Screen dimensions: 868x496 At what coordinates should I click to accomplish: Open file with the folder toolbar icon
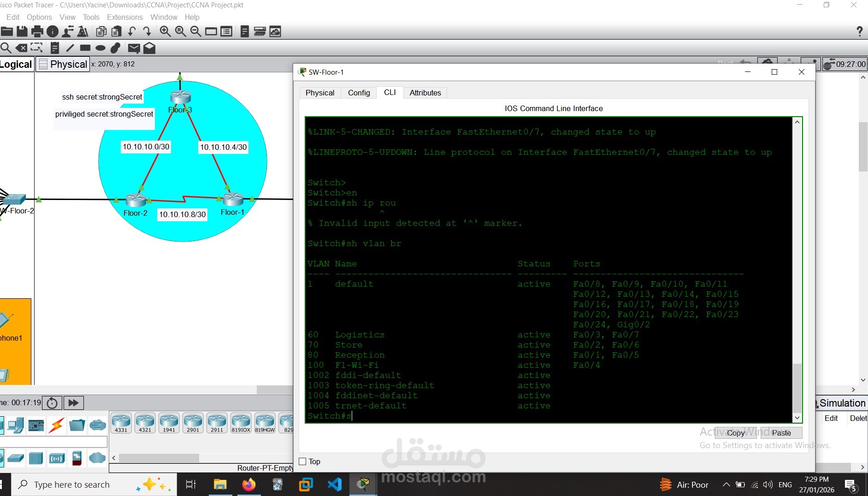tap(7, 31)
